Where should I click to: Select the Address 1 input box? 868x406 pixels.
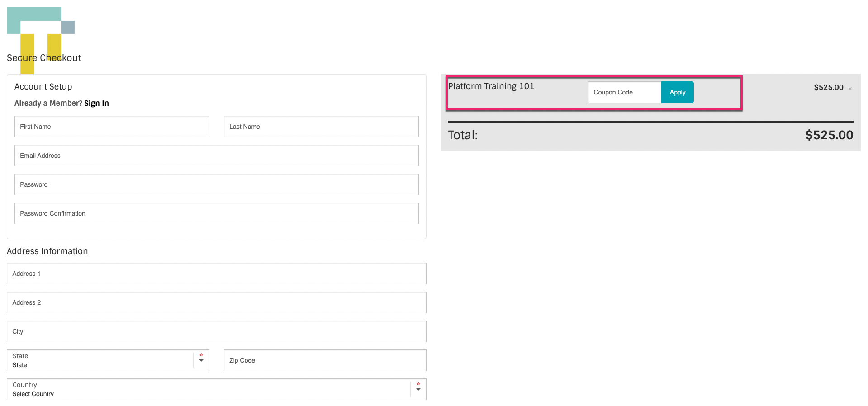216,274
